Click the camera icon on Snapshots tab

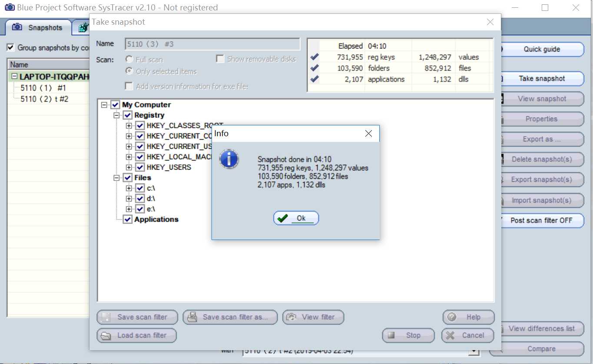click(x=17, y=27)
